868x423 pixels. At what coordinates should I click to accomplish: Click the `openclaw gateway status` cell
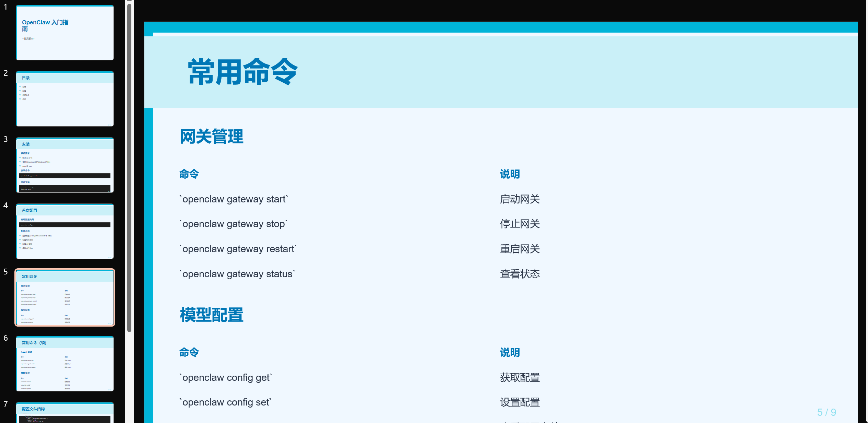(237, 274)
